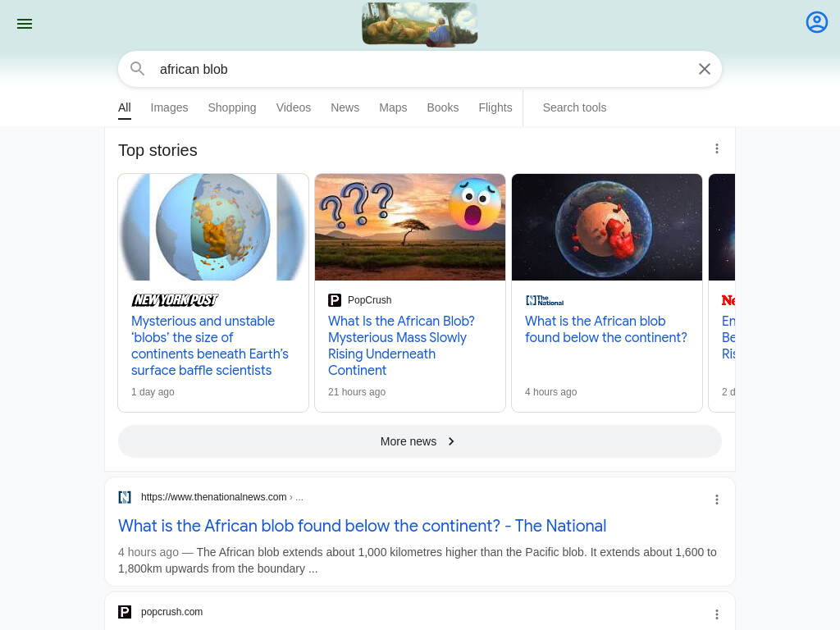Open Top stories three-dot options menu
840x630 pixels.
tap(717, 149)
